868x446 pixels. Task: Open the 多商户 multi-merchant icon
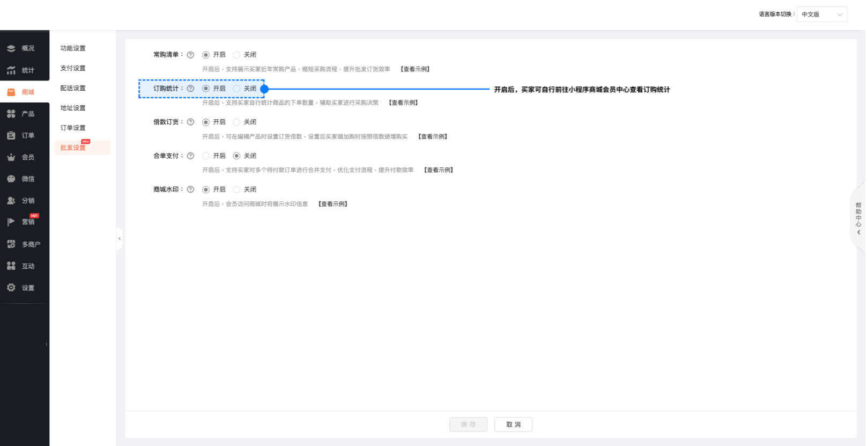(11, 244)
